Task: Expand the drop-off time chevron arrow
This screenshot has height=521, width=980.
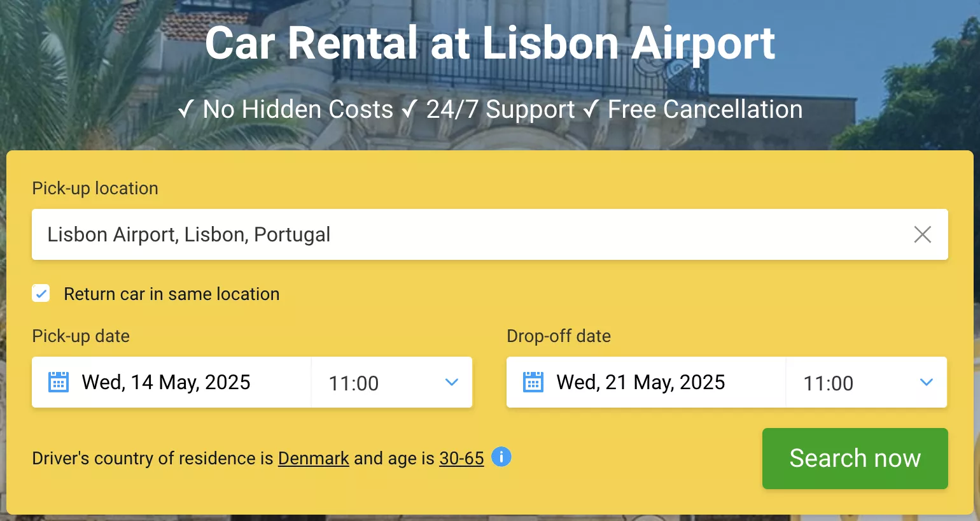Action: tap(927, 382)
